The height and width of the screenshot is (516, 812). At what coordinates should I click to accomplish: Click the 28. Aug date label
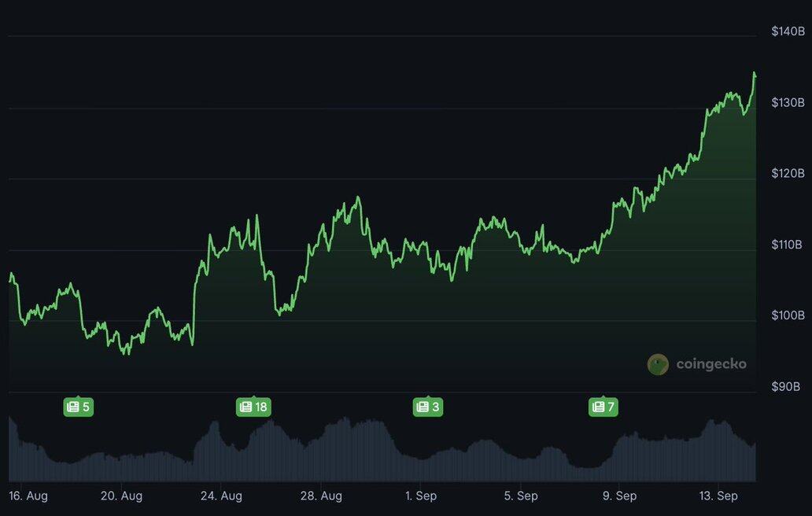click(321, 496)
